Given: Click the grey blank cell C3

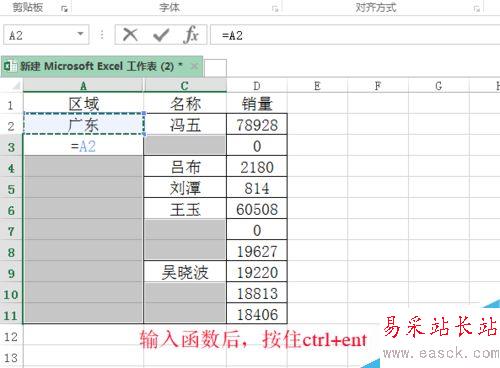Looking at the screenshot, I should (185, 146).
